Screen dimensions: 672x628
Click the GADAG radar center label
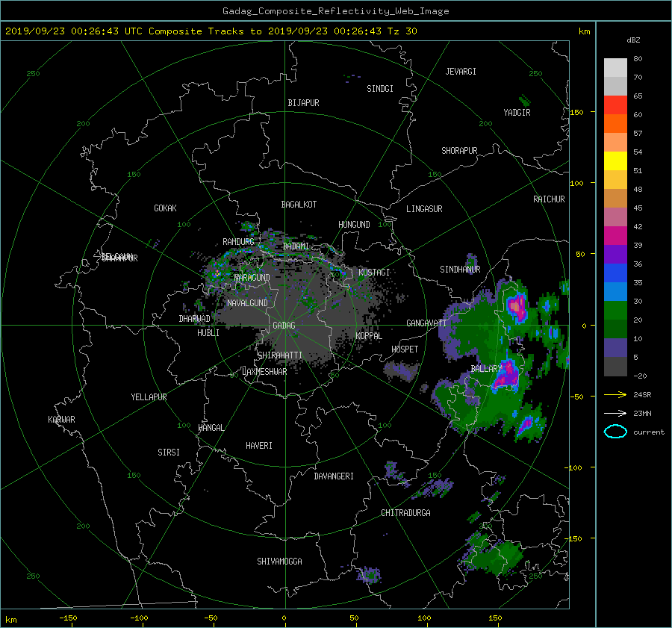coord(284,326)
